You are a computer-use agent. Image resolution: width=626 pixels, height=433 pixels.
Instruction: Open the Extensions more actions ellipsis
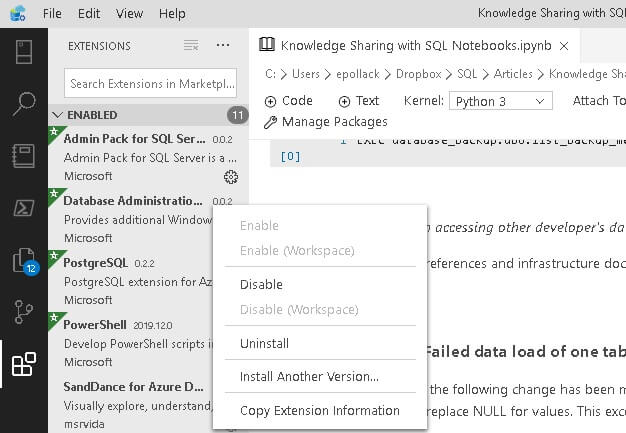(223, 46)
